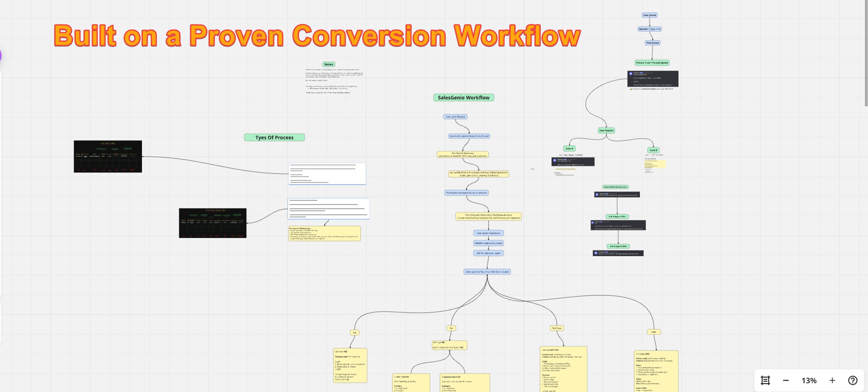Viewport: 868px width, 392px height.
Task: Select the small yellow Yes branch node
Action: coord(355,333)
